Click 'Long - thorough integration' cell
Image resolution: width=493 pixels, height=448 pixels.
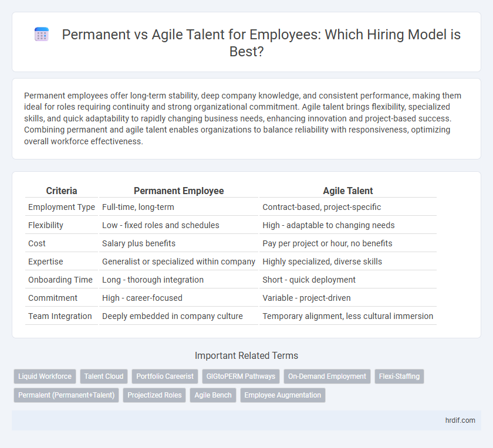click(178, 280)
